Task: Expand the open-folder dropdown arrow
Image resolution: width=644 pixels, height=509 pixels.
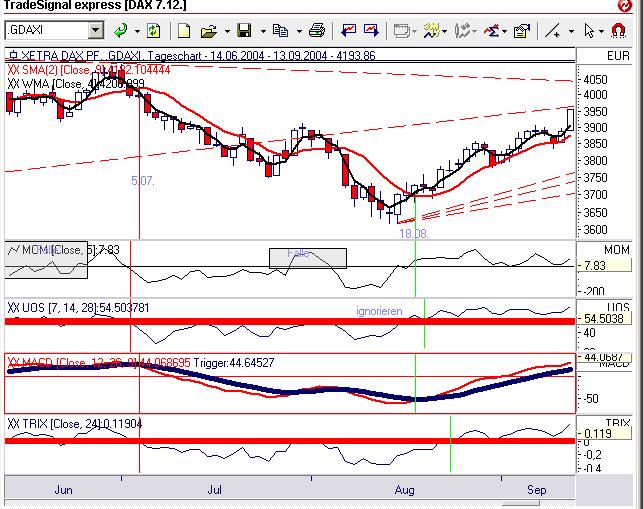Action: 227,31
